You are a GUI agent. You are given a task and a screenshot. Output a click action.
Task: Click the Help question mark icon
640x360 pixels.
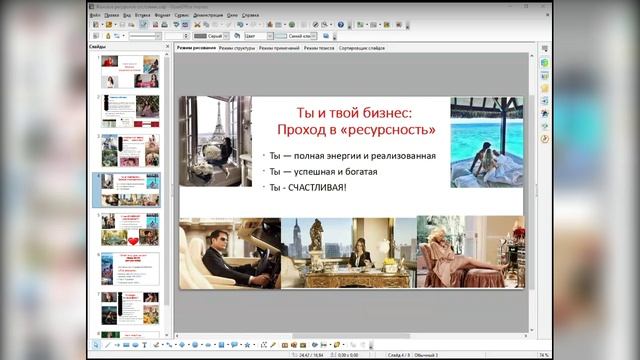click(x=340, y=25)
